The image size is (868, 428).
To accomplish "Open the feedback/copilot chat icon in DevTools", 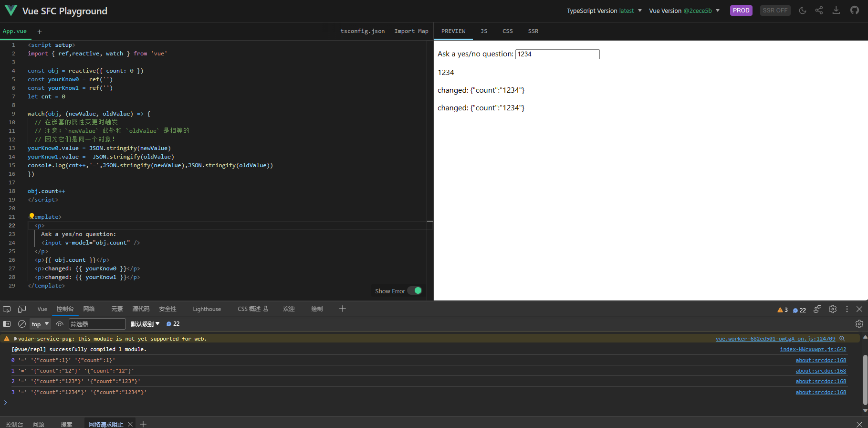I will (x=817, y=309).
